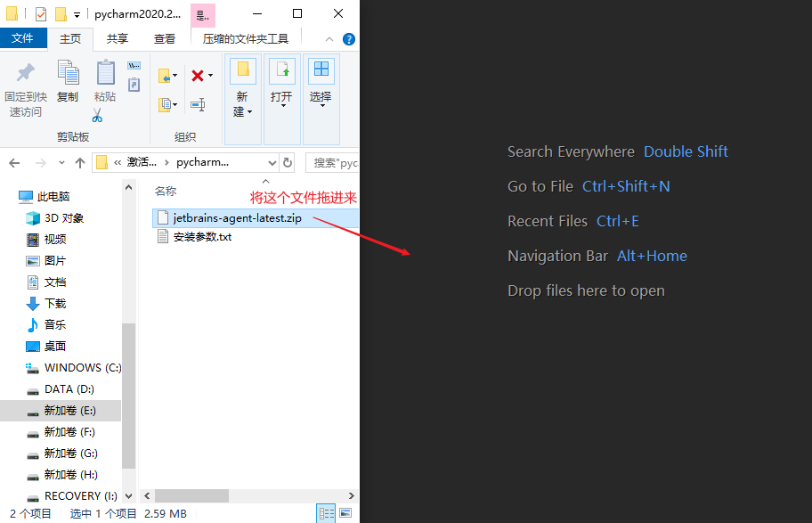Switch to the 主页 (Home) ribbon tab

click(x=70, y=39)
